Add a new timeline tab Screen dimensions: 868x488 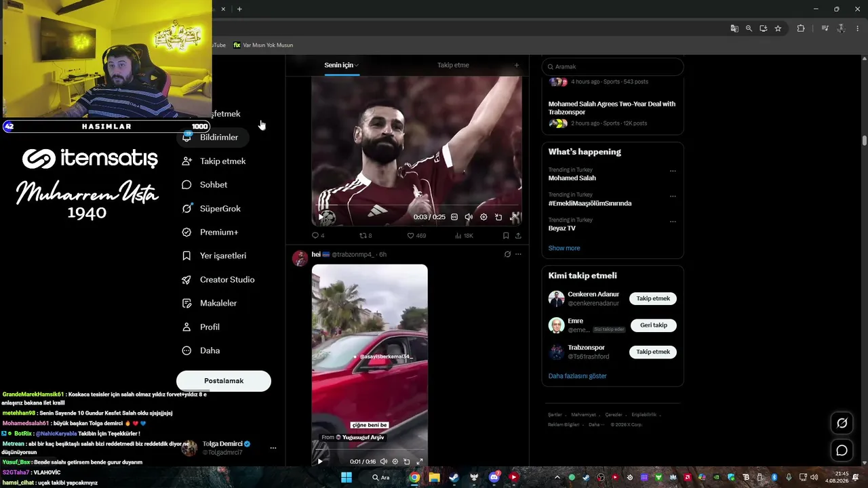click(517, 65)
